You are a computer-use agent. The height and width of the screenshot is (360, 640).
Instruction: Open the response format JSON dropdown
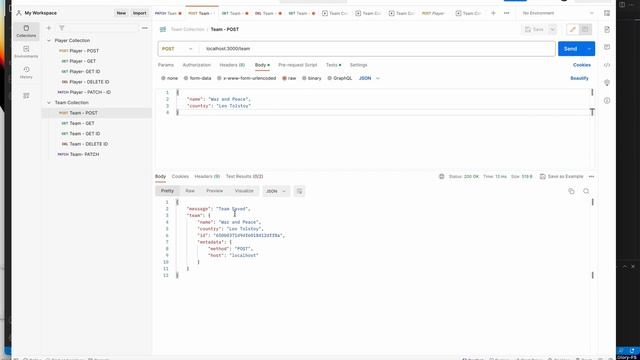276,191
